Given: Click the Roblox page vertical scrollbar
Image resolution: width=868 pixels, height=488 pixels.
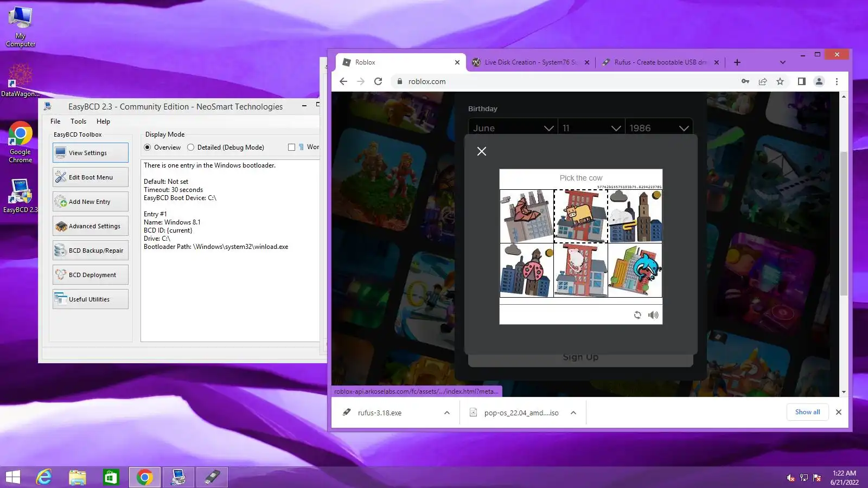Looking at the screenshot, I should click(844, 223).
